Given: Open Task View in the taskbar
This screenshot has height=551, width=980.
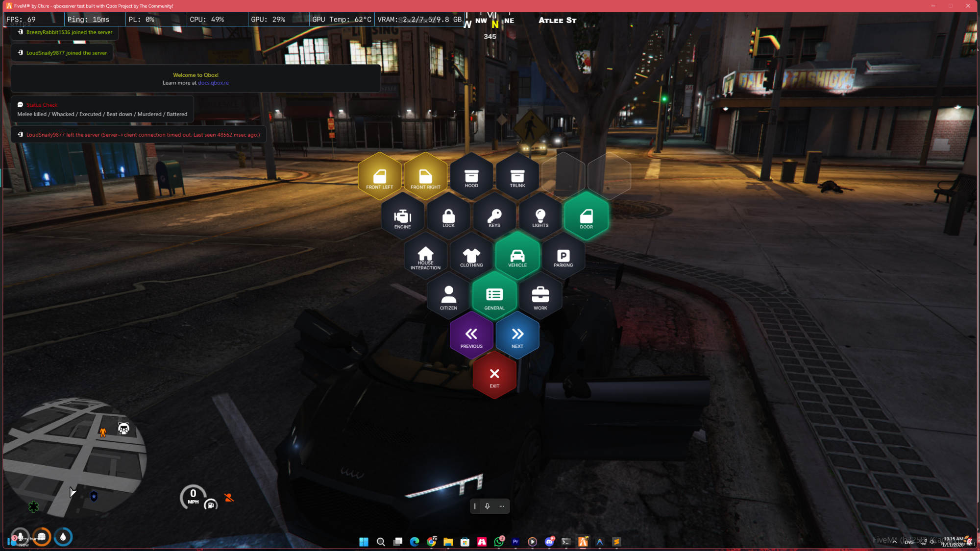Looking at the screenshot, I should [398, 542].
